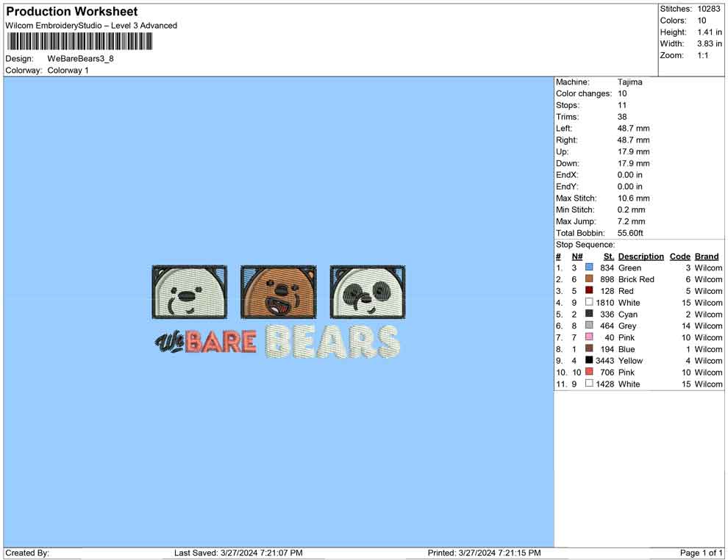Screen dimensions: 728x560
Task: Click the 'Production Worksheet' title
Action: point(72,12)
